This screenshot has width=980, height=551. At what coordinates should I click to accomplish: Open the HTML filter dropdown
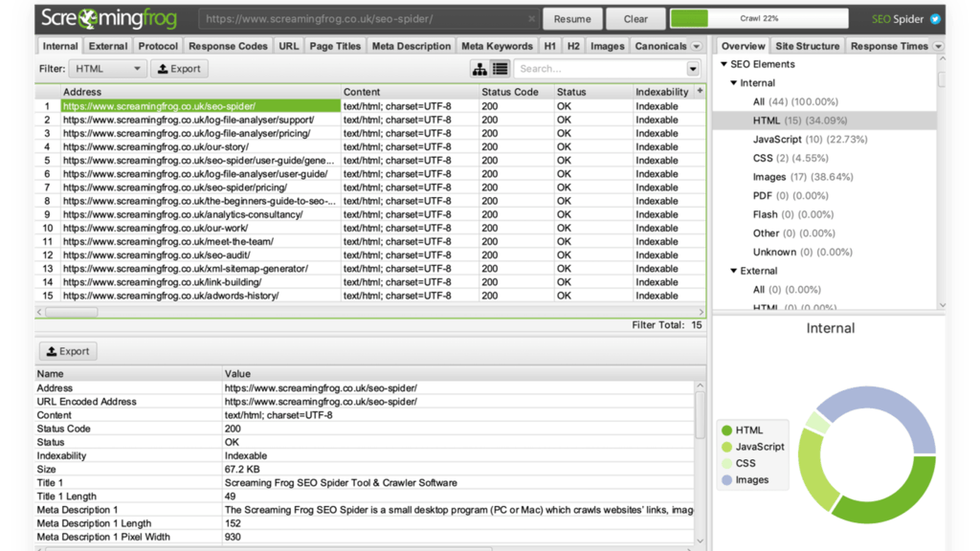pos(107,69)
